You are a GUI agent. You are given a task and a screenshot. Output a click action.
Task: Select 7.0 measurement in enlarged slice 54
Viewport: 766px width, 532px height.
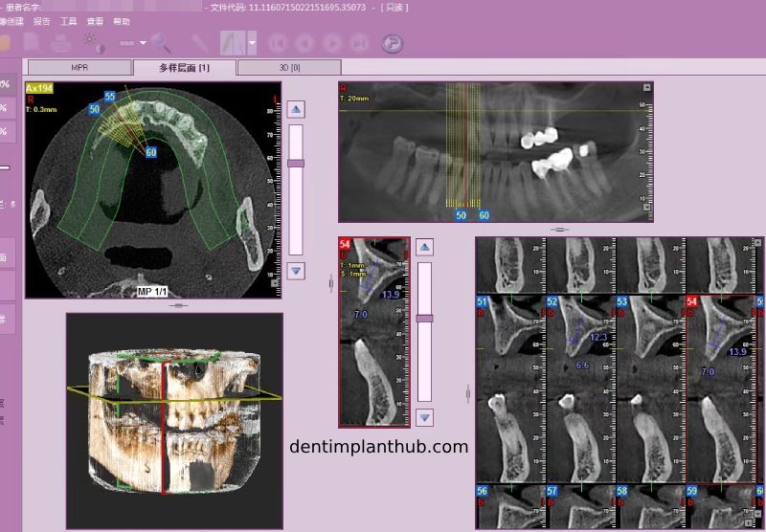pyautogui.click(x=361, y=315)
